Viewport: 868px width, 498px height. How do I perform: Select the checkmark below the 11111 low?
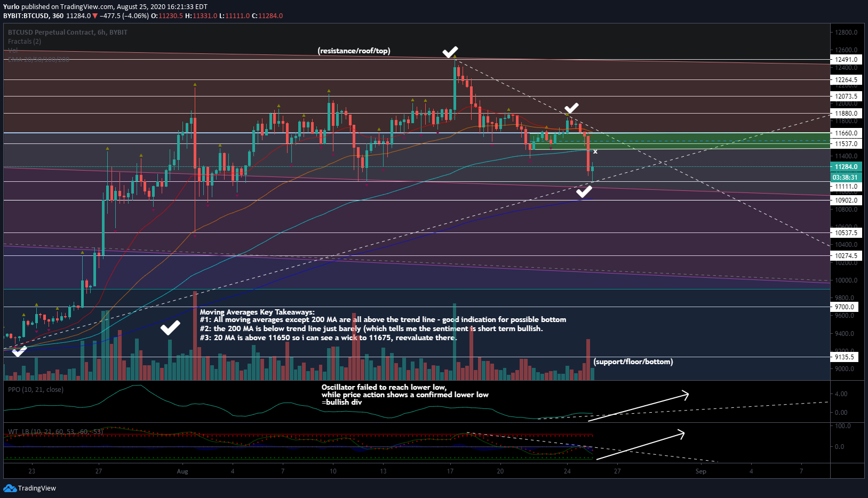[584, 191]
